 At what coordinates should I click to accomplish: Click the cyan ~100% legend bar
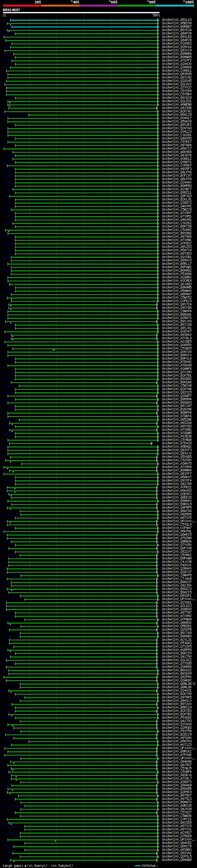pyautogui.click(x=175, y=6)
